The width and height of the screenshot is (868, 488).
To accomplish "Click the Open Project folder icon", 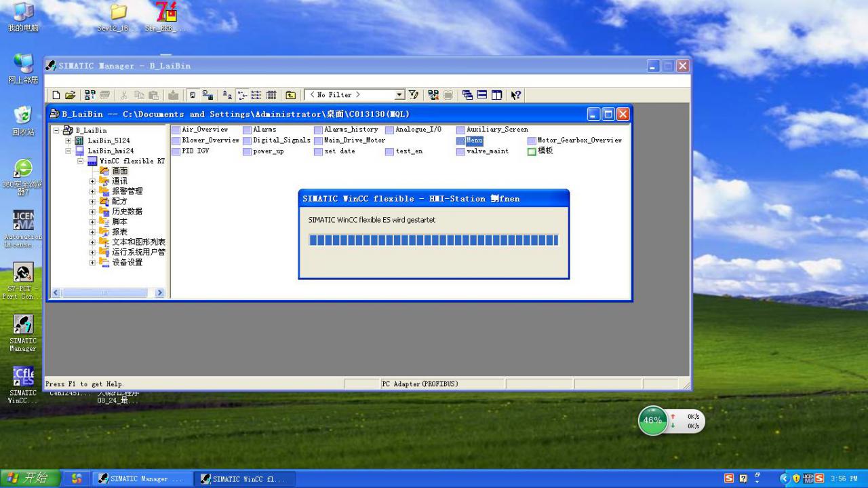I will tap(70, 95).
